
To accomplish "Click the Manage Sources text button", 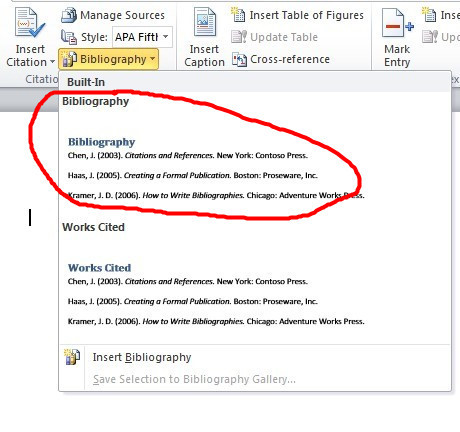I will click(x=122, y=15).
